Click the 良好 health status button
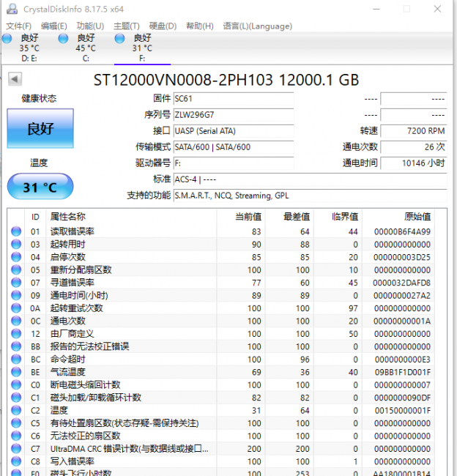This screenshot has width=457, height=476. [40, 128]
